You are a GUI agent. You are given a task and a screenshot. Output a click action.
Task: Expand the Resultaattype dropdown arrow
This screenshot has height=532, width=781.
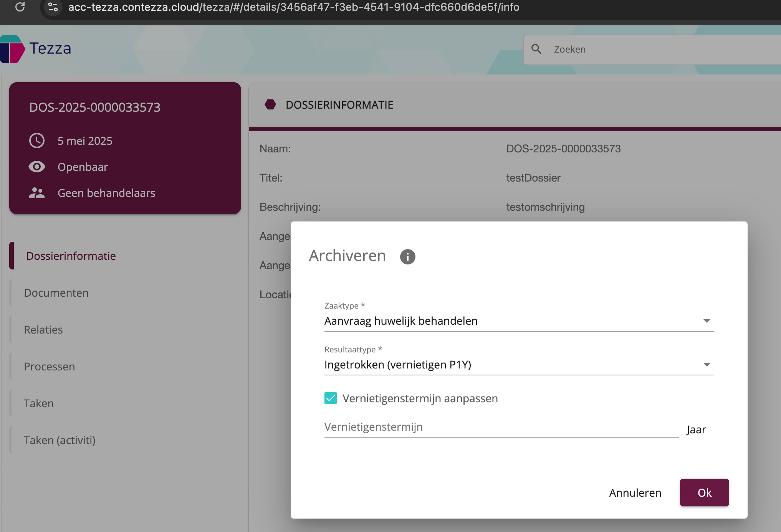707,365
